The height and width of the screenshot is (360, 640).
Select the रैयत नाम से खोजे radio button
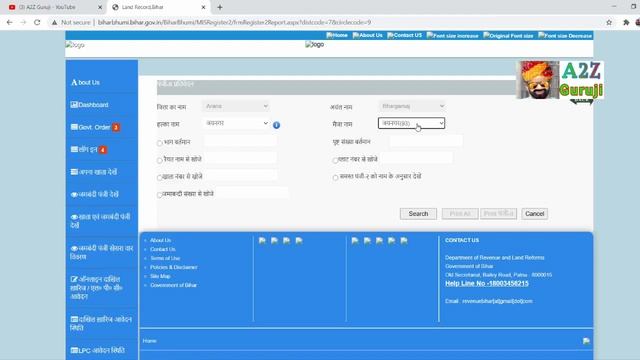pyautogui.click(x=160, y=160)
